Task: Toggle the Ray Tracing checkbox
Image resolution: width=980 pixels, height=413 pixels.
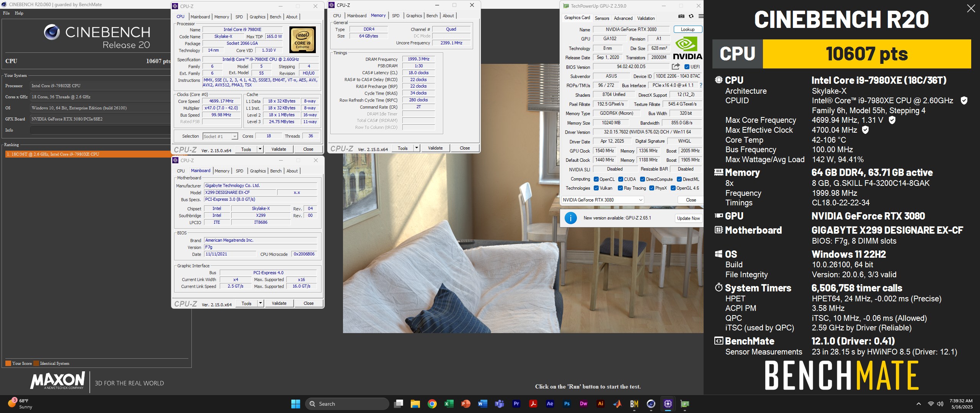Action: [620, 188]
